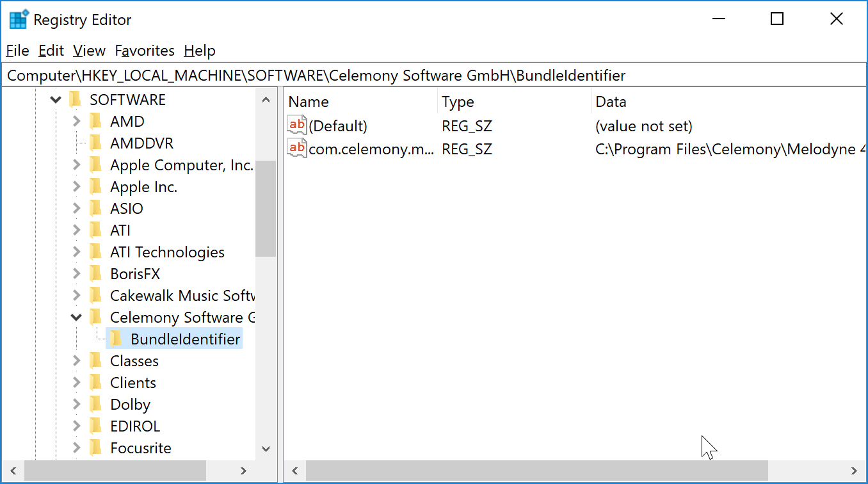Click the (Default) string value icon

click(x=297, y=126)
